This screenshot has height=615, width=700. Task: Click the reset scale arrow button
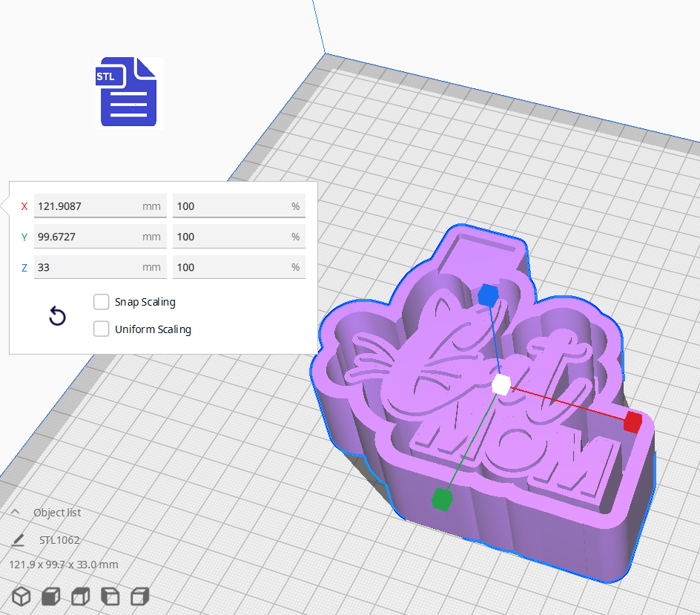click(57, 316)
